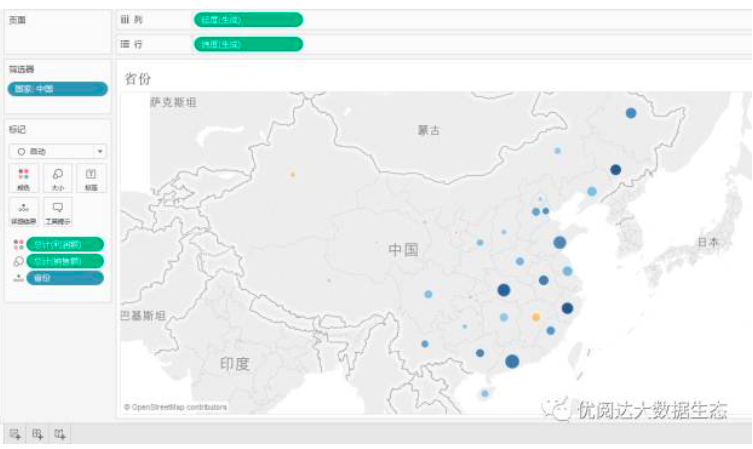The width and height of the screenshot is (753, 449).
Task: Click the 省份 worksheet title
Action: [x=138, y=78]
